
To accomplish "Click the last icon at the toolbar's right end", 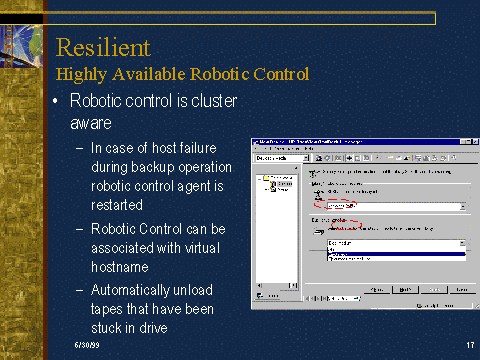I will pos(454,158).
